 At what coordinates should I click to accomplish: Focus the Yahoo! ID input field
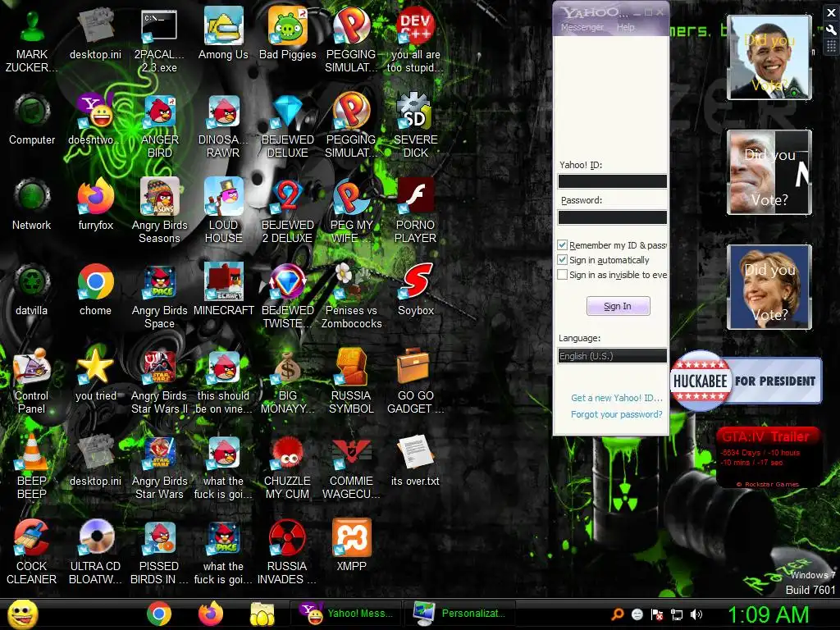click(x=612, y=181)
